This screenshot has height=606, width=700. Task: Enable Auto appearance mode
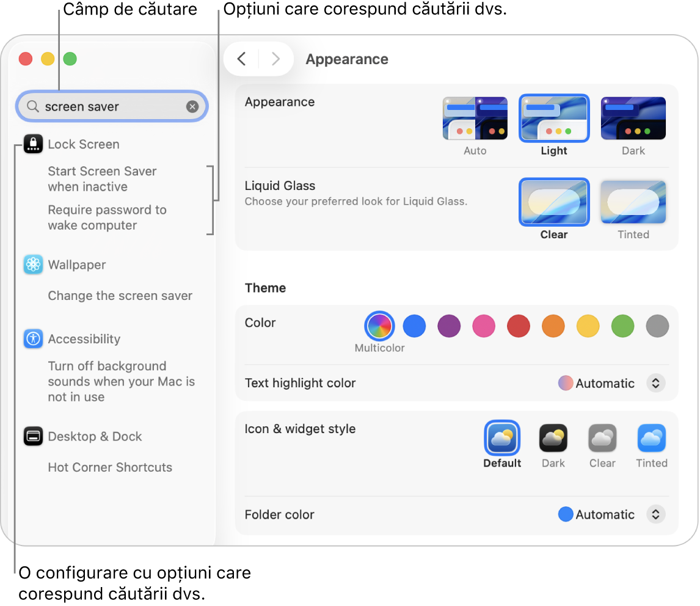[x=475, y=118]
